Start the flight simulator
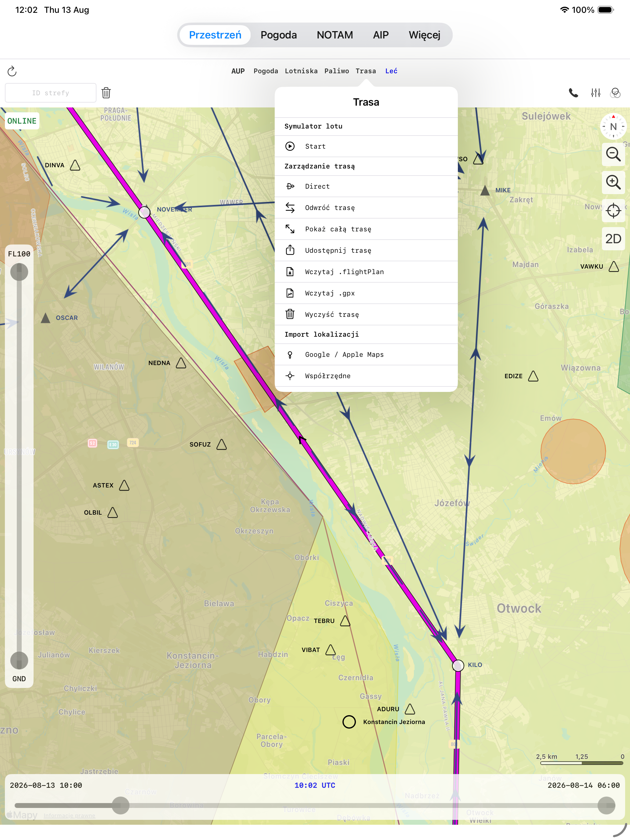 366,146
